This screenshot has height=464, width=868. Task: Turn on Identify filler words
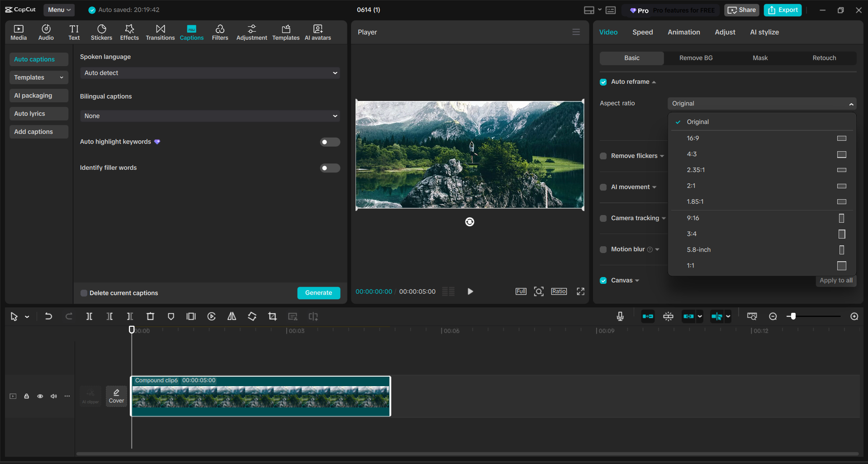(x=330, y=168)
